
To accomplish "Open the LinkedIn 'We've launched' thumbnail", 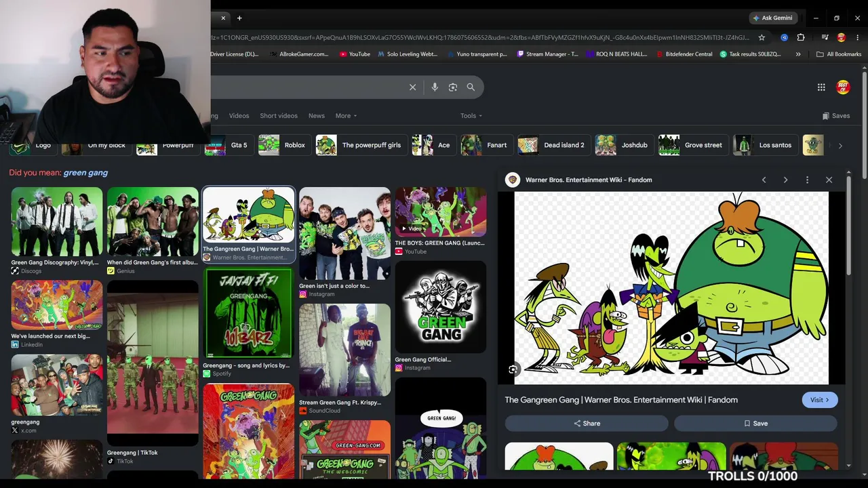I will coord(57,306).
